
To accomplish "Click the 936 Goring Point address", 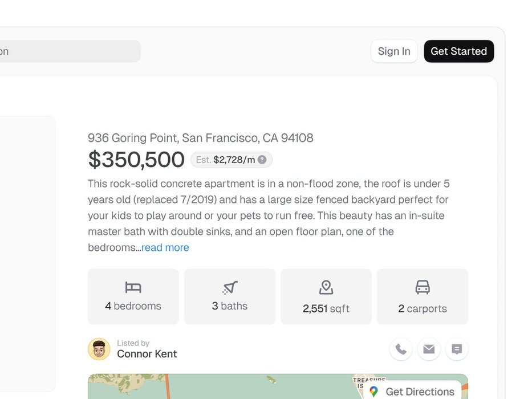I will coord(200,138).
